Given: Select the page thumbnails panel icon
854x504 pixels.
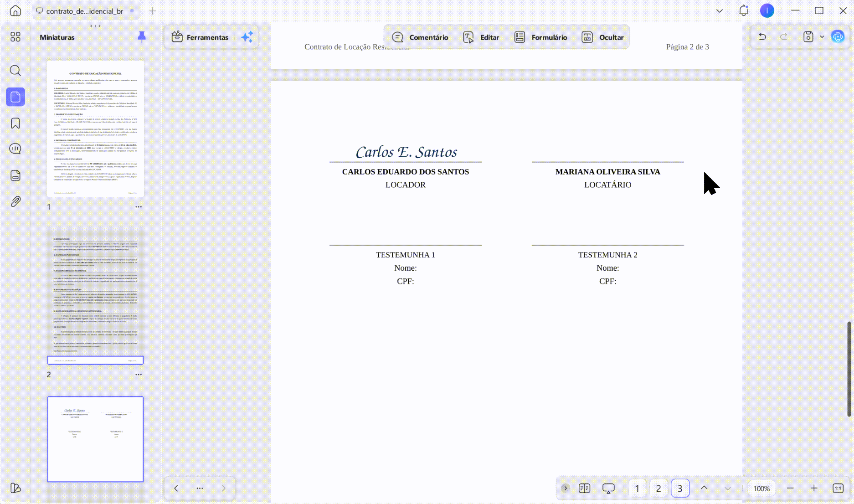Looking at the screenshot, I should [15, 97].
